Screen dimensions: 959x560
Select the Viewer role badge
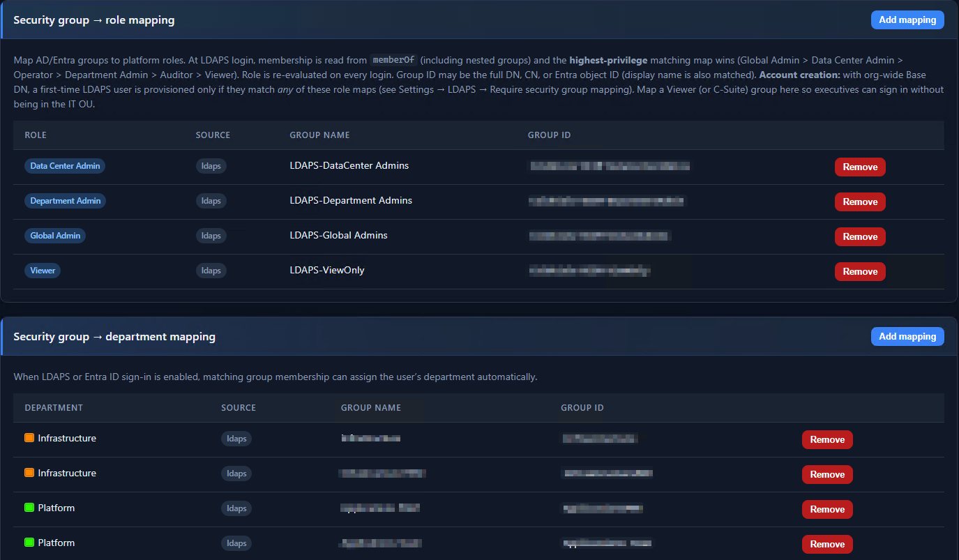[x=43, y=271]
